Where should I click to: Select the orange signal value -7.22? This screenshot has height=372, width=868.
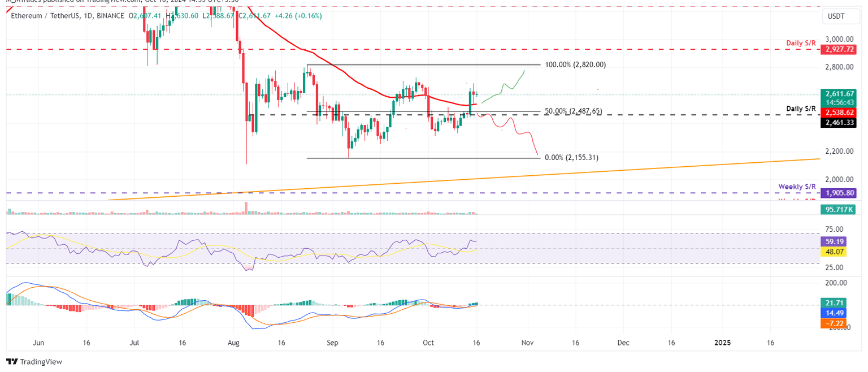(834, 323)
